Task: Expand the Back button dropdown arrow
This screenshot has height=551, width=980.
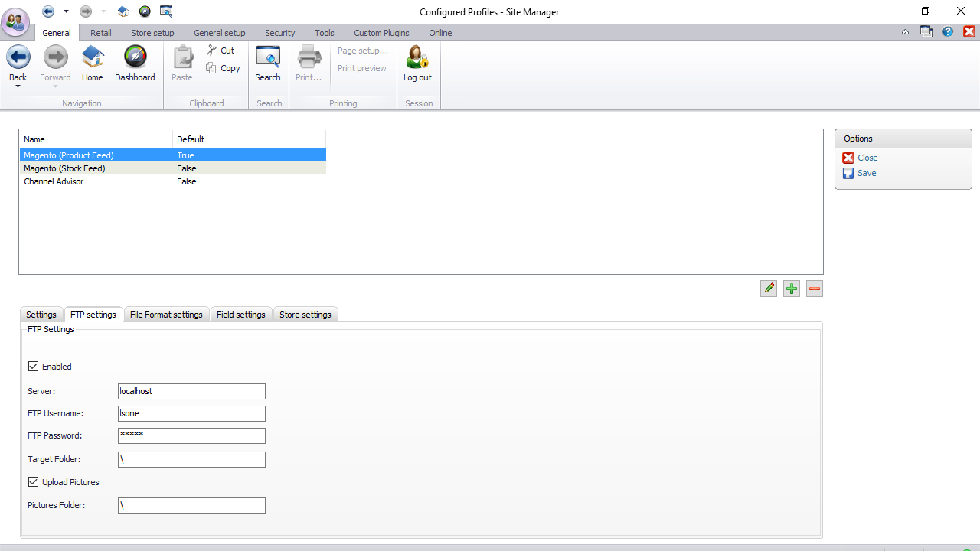Action: click(18, 87)
